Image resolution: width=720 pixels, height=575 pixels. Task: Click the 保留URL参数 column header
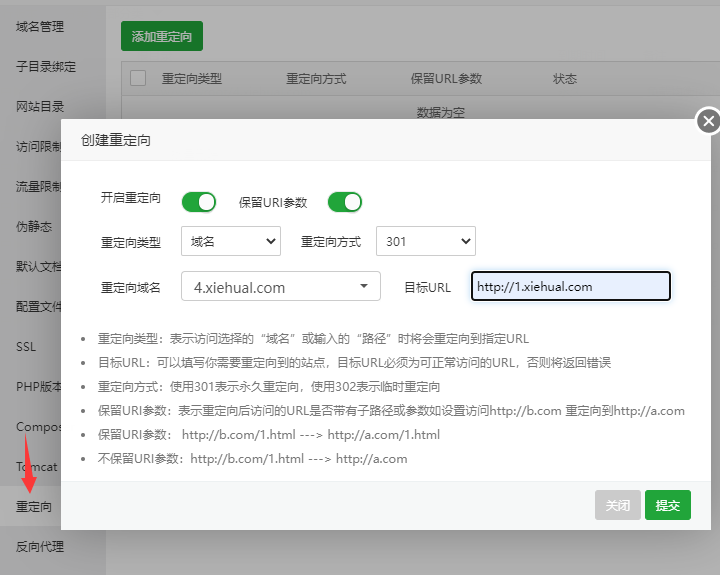pyautogui.click(x=446, y=79)
